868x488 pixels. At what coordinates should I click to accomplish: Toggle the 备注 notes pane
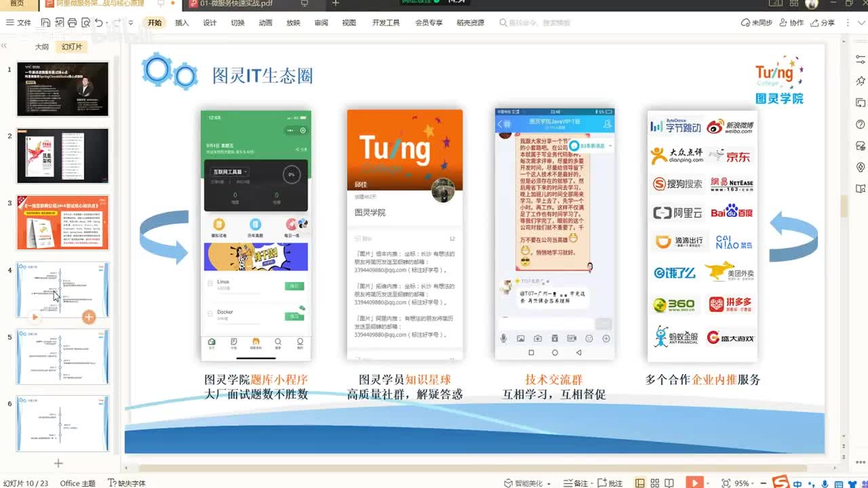click(x=576, y=483)
